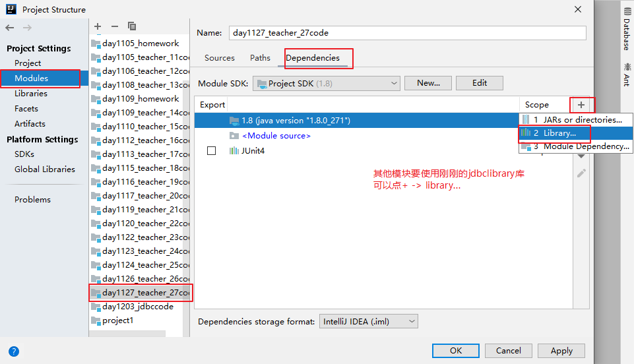Viewport: 634px width, 364px height.
Task: Remove the selected module with minus icon
Action: pyautogui.click(x=115, y=26)
